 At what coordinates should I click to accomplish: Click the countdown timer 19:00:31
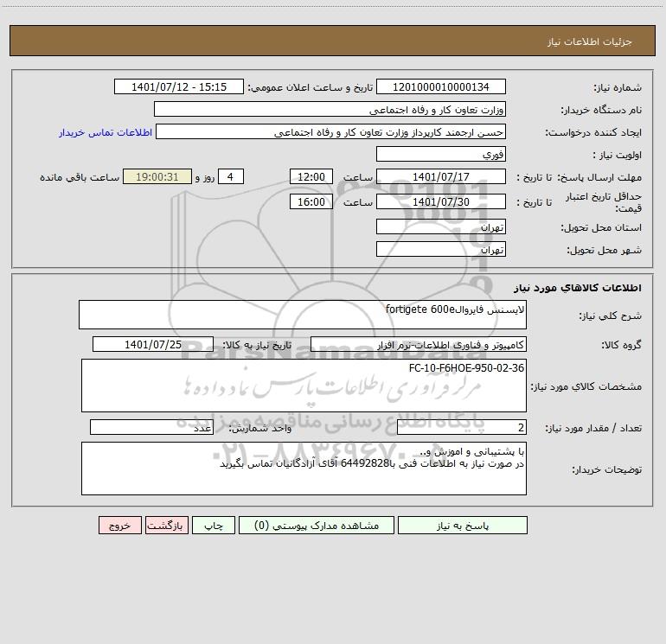tap(157, 176)
